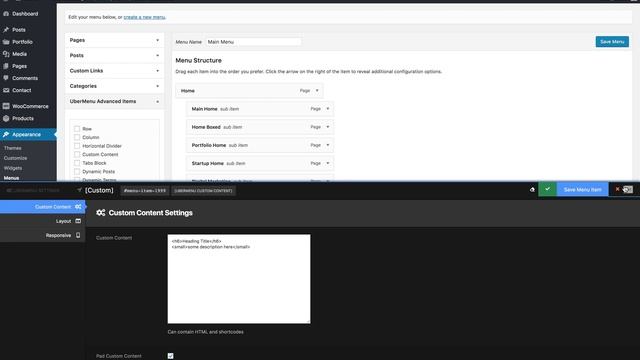The width and height of the screenshot is (640, 360).
Task: Tick the Custom Content checkbox
Action: coord(77,154)
